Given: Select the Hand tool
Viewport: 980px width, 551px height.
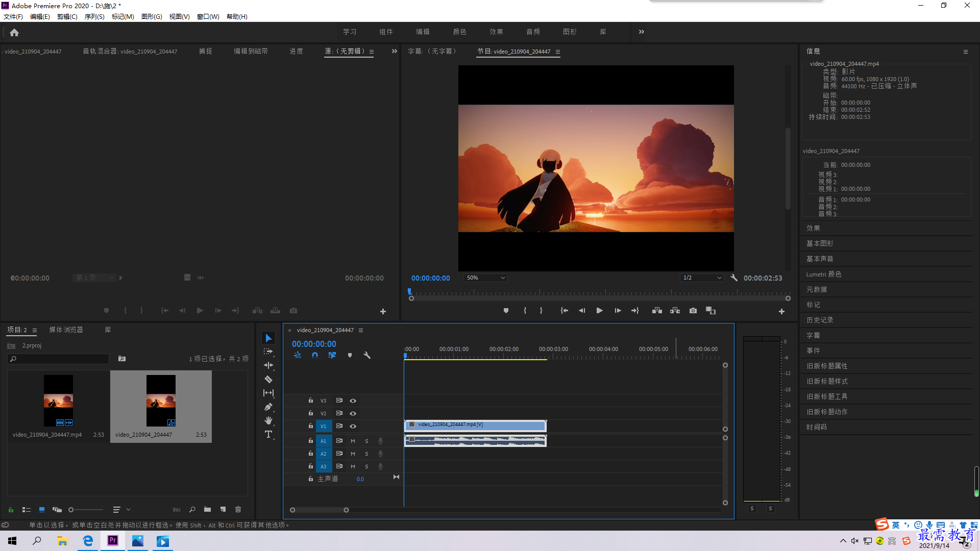Looking at the screenshot, I should click(268, 420).
